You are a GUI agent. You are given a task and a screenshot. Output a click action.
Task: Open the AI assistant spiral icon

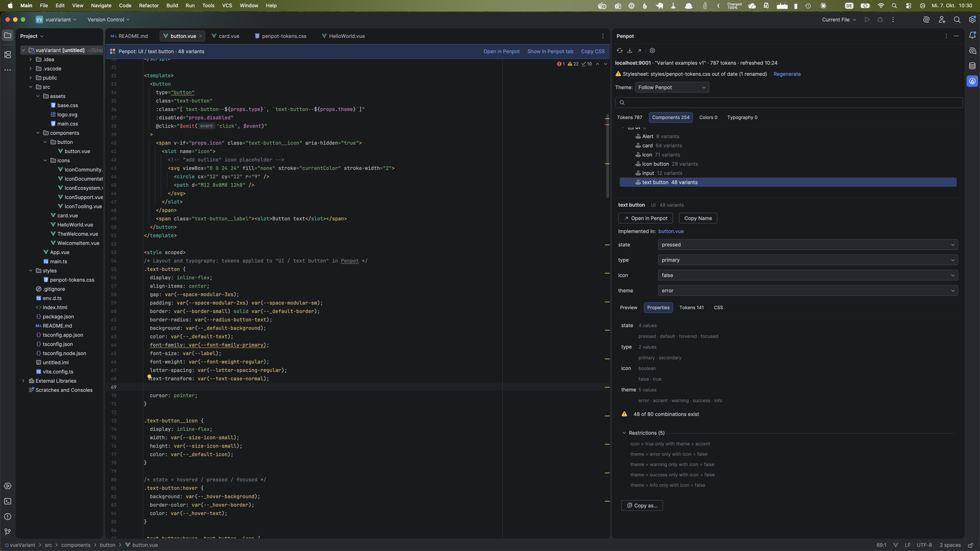926,20
